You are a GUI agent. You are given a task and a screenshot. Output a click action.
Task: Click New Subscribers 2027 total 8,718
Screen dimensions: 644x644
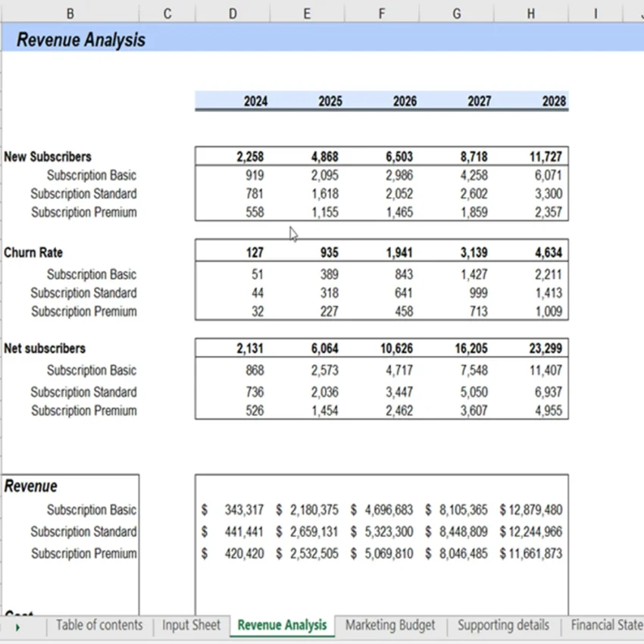[474, 157]
